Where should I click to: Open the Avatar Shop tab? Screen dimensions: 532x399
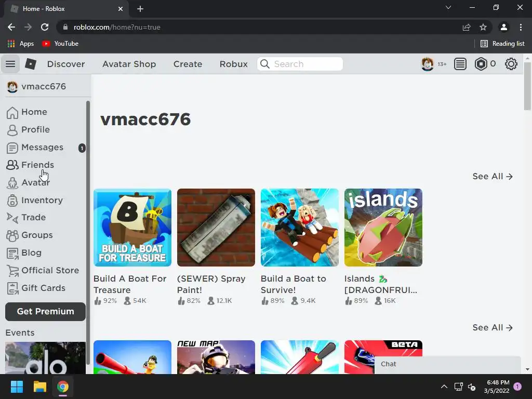click(129, 64)
